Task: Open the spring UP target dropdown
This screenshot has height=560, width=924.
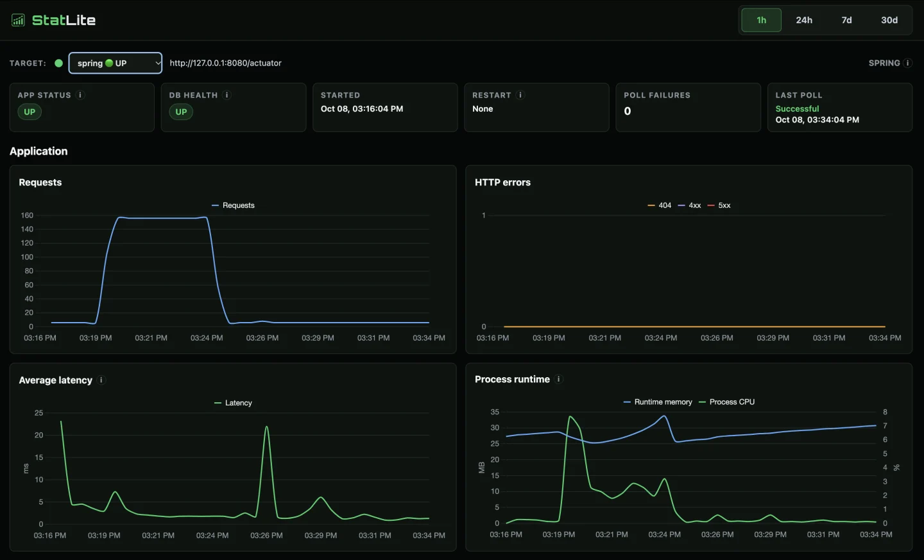Action: click(116, 63)
